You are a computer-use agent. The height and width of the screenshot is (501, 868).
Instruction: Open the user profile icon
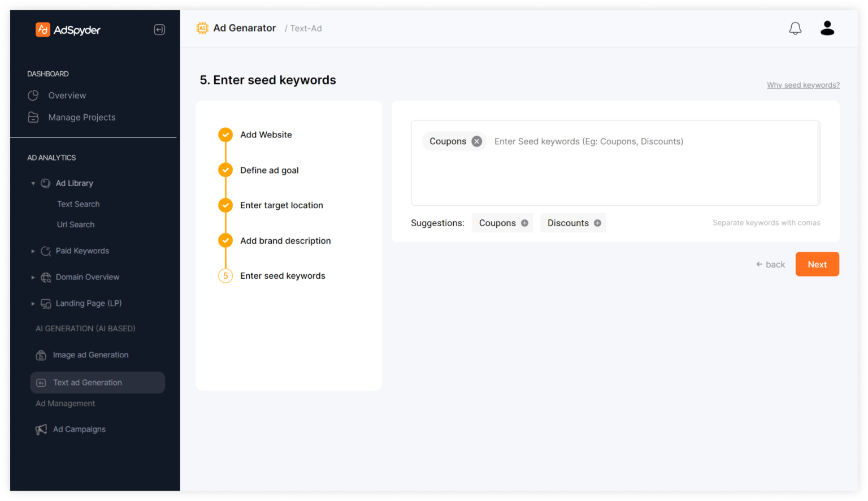tap(827, 28)
